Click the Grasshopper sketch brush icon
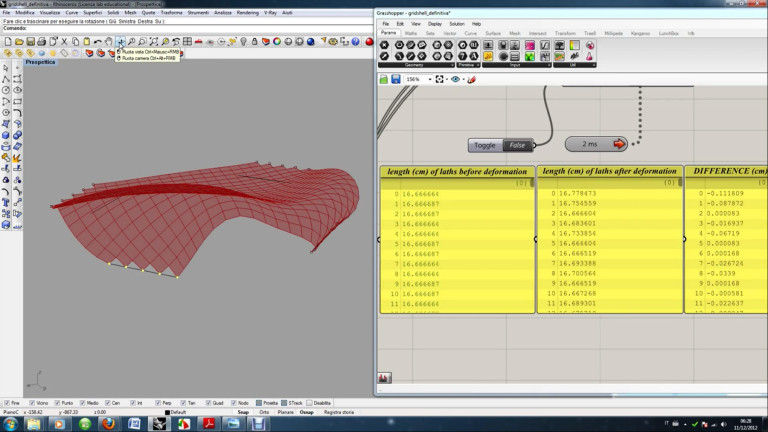This screenshot has width=768, height=432. (x=473, y=79)
